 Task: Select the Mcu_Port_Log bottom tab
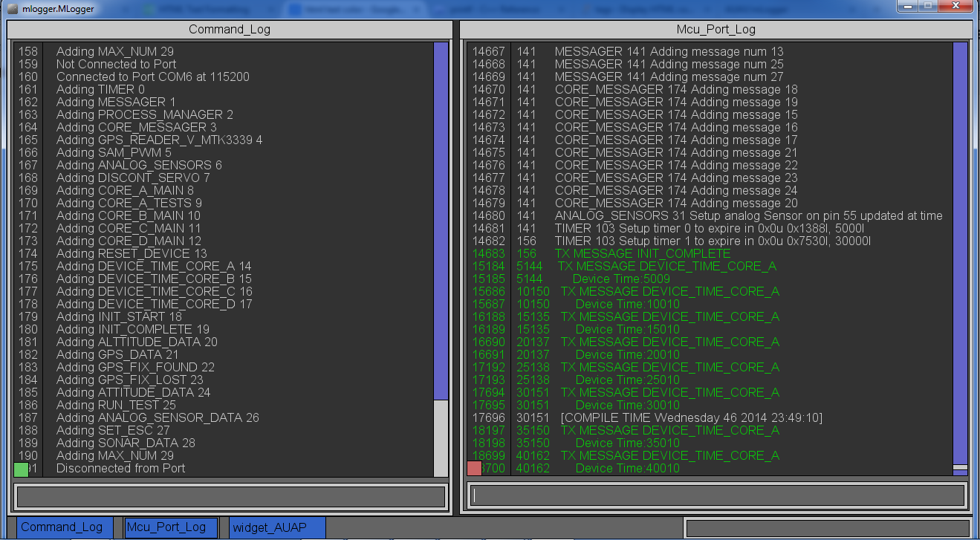(x=171, y=527)
